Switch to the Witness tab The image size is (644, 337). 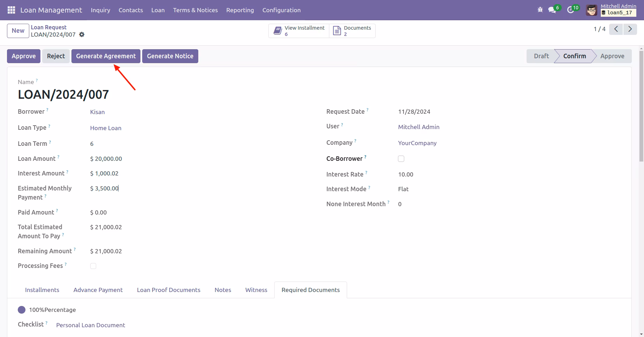coord(256,290)
